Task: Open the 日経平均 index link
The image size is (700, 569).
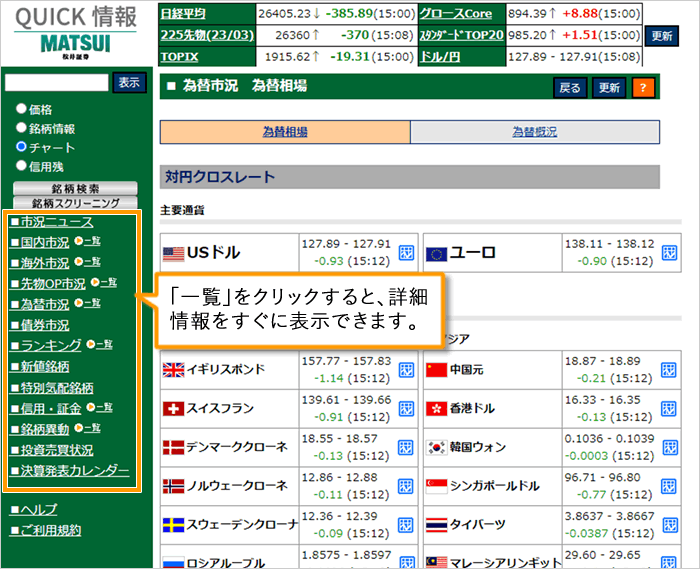Action: pyautogui.click(x=183, y=14)
